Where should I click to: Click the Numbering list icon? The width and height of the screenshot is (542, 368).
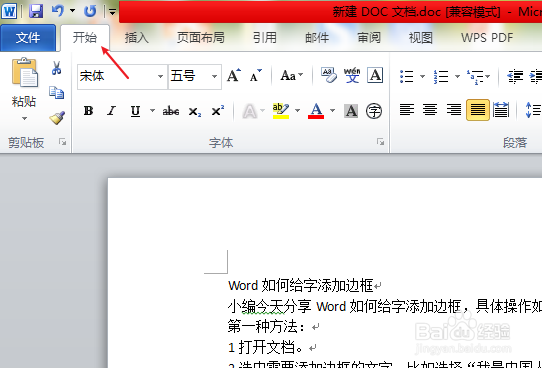(441, 76)
